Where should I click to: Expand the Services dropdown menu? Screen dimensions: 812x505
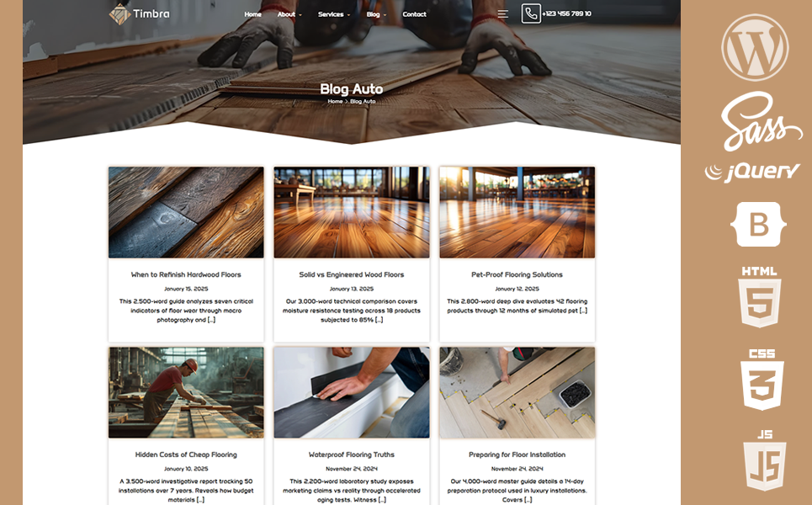pos(334,14)
